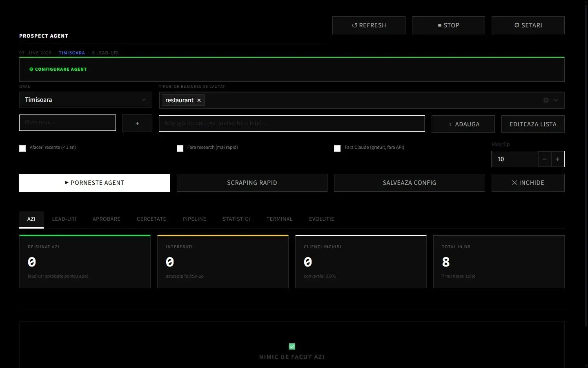
Task: Click green checkmark above Nimic de facut
Action: [x=292, y=346]
